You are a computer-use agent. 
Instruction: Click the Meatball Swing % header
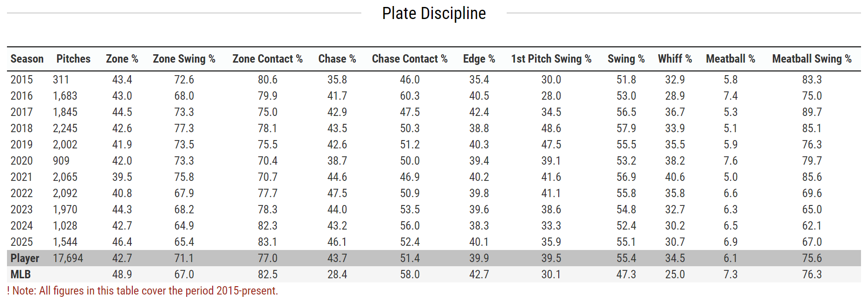tap(811, 59)
